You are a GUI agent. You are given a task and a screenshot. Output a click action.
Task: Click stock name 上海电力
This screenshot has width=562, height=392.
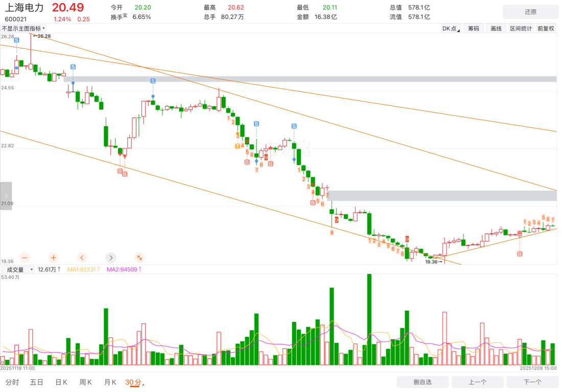[24, 8]
